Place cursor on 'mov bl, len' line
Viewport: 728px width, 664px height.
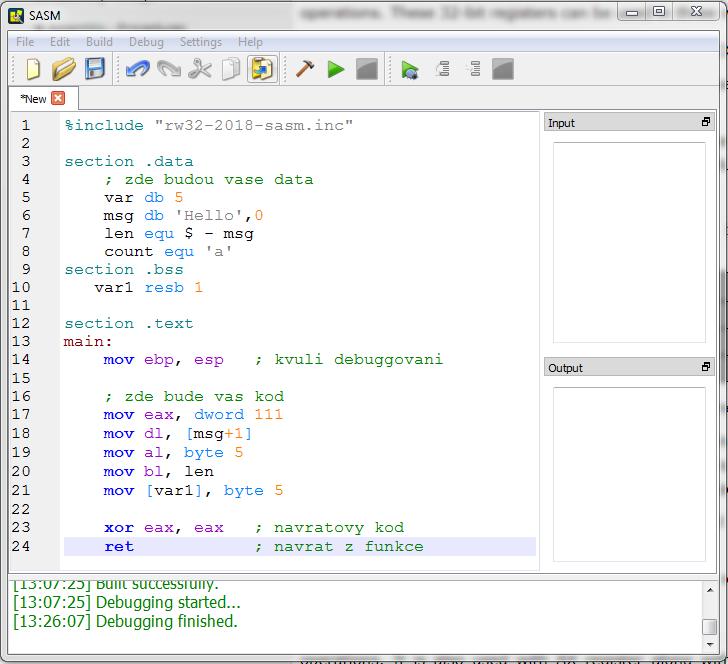[158, 472]
